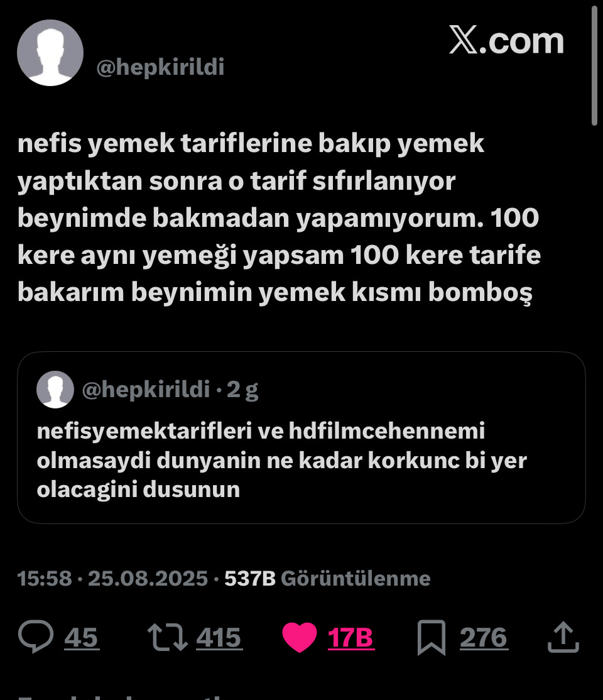The width and height of the screenshot is (603, 700).
Task: Click the @hepkirildi handle in quoted tweet
Action: 146,390
